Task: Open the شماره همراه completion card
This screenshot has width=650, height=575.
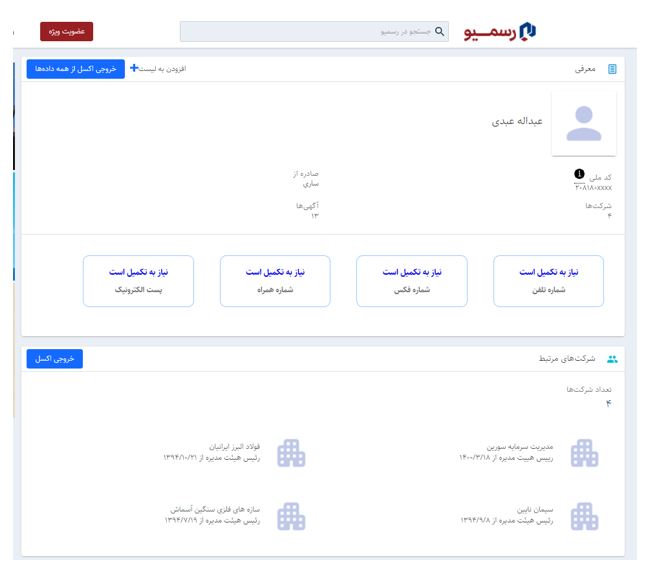Action: point(274,281)
